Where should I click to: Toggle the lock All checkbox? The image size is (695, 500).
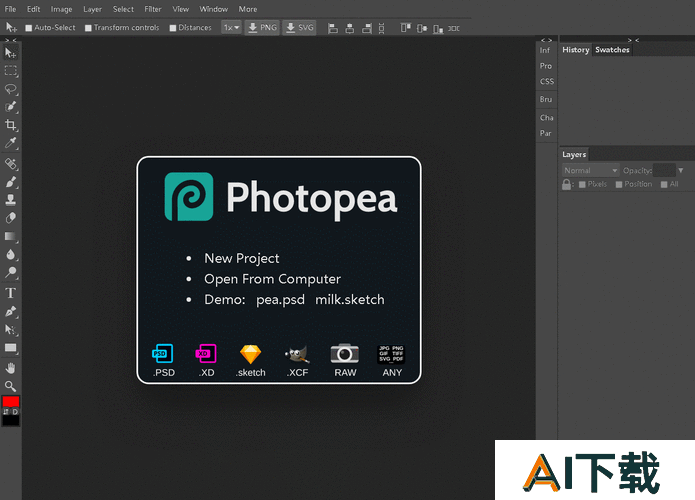pyautogui.click(x=664, y=184)
